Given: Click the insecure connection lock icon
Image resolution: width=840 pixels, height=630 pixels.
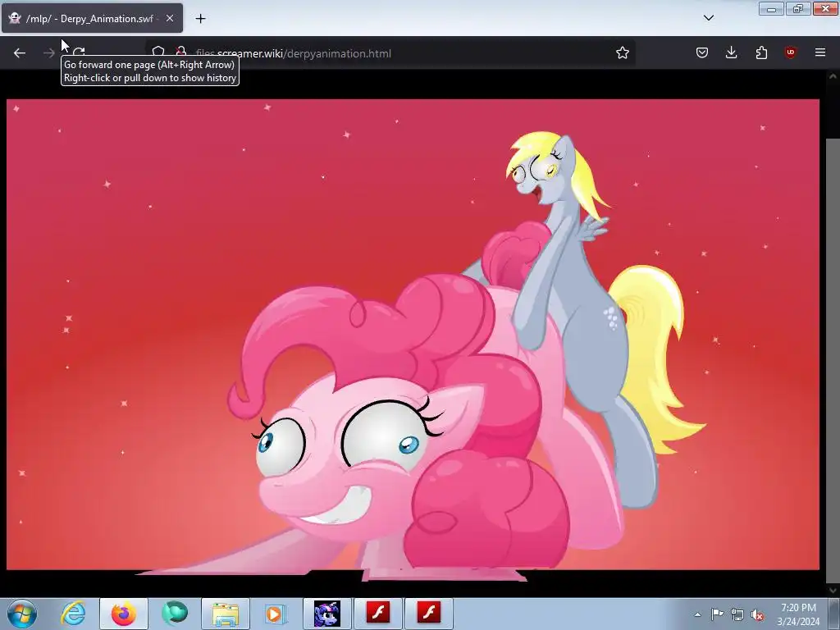Looking at the screenshot, I should click(x=181, y=52).
